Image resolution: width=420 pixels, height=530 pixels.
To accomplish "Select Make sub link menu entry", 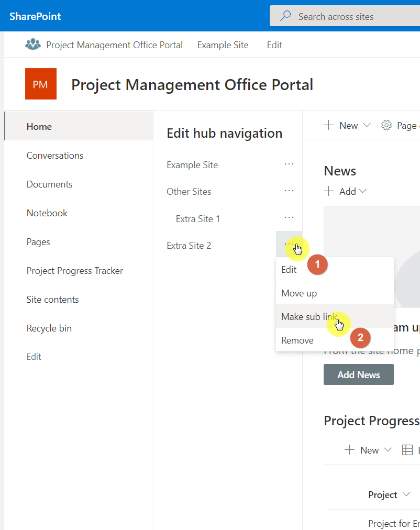I will pyautogui.click(x=335, y=316).
